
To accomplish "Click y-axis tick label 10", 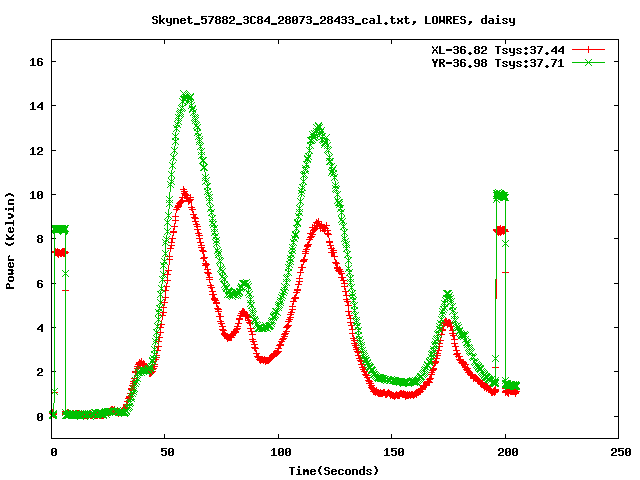I will 36,195.
